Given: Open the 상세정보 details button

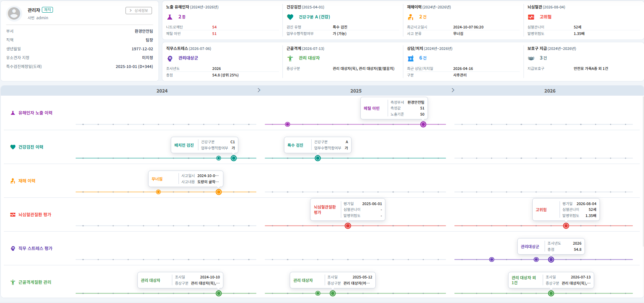Looking at the screenshot, I should [139, 10].
